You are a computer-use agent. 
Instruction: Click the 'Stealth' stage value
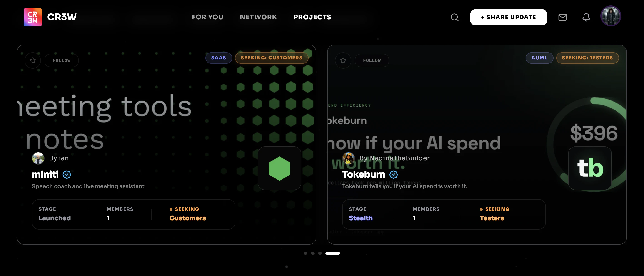(361, 218)
